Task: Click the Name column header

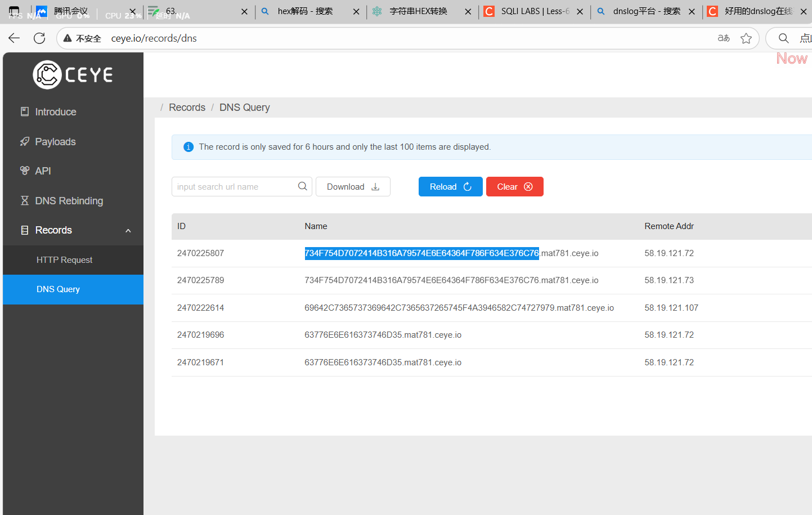Action: [316, 226]
